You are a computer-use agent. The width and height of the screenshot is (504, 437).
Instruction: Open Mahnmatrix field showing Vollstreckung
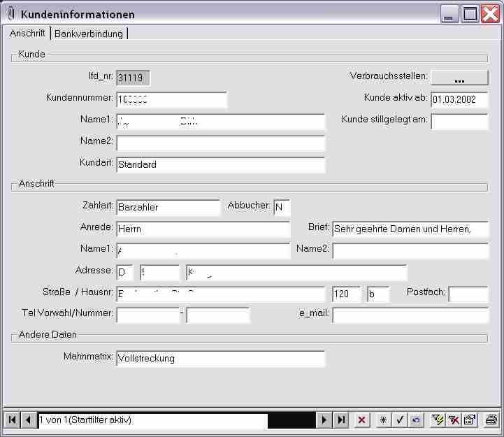[x=220, y=359]
